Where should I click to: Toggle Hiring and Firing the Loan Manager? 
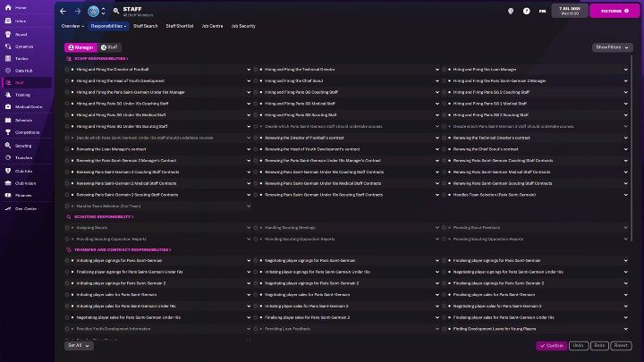[445, 69]
